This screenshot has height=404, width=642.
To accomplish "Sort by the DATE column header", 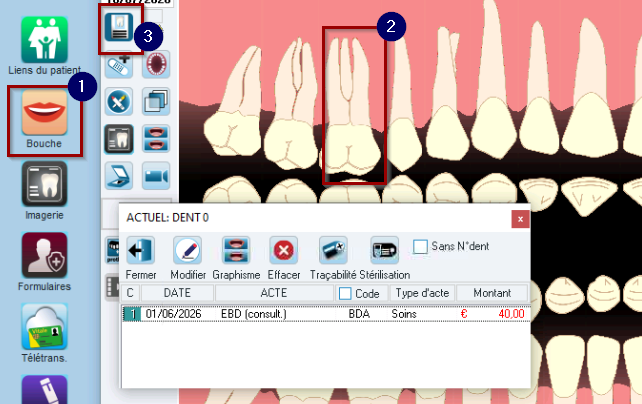I will click(177, 293).
